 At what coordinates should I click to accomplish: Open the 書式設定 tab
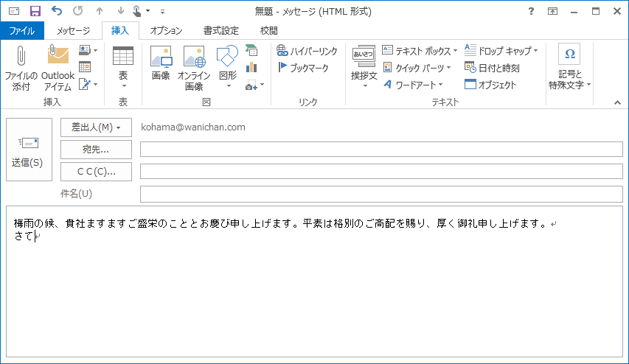coord(220,30)
